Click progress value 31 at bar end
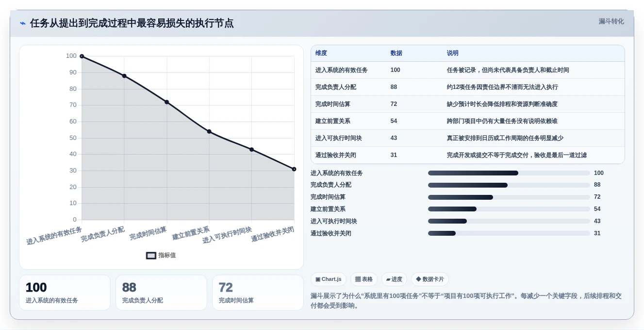This screenshot has height=330, width=644. (x=597, y=233)
